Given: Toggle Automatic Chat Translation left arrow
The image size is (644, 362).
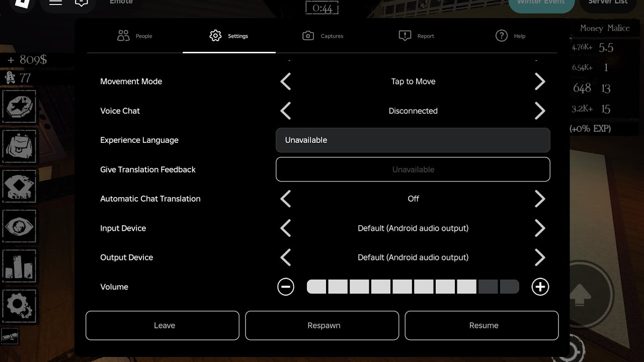Looking at the screenshot, I should [285, 199].
